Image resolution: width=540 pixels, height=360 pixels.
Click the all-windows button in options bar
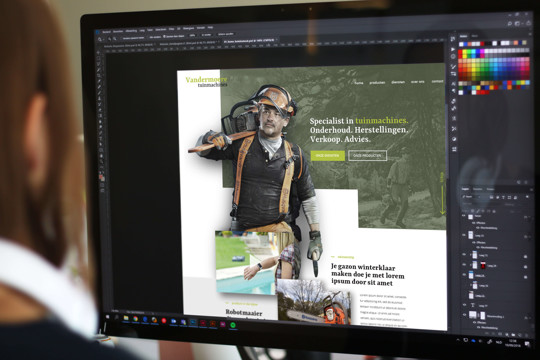click(x=155, y=37)
